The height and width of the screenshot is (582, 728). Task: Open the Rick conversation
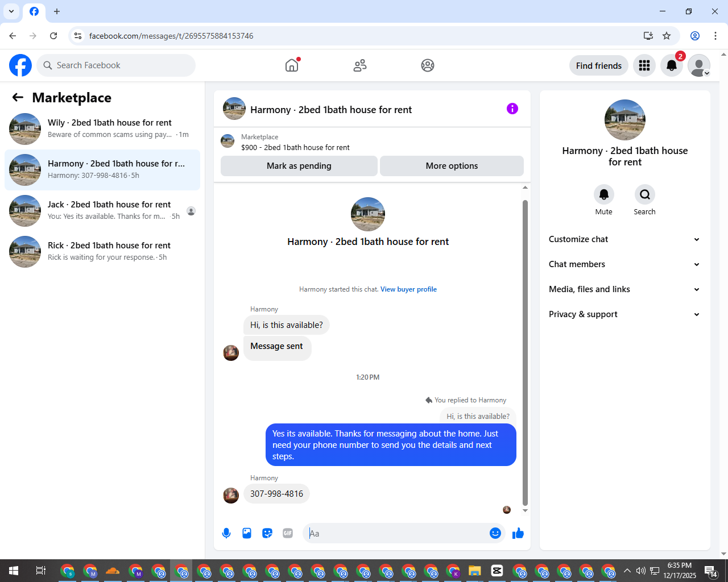coord(102,252)
